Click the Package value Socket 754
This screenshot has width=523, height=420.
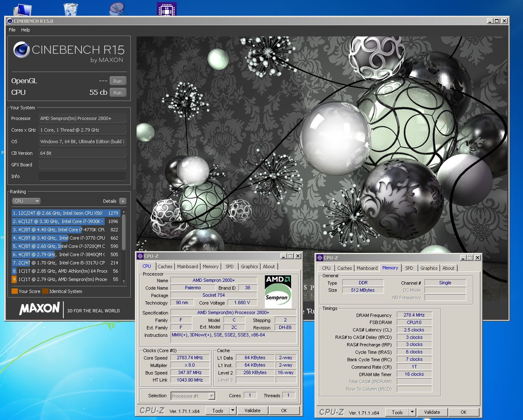(214, 295)
